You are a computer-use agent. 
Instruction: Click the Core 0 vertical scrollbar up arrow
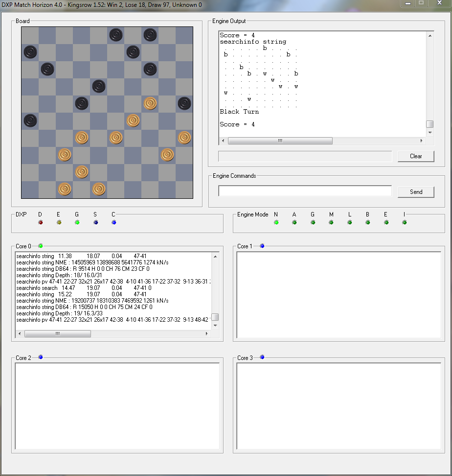point(215,256)
